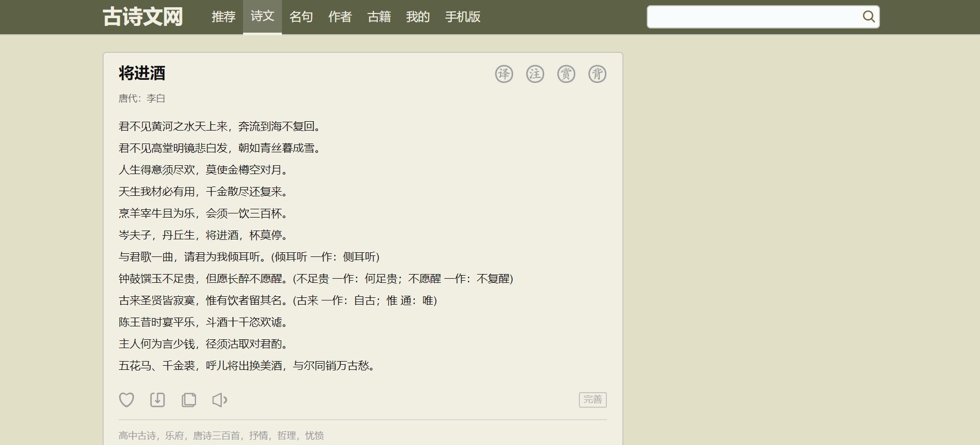Click the 完善 button
Image resolution: width=980 pixels, height=445 pixels.
pos(593,399)
